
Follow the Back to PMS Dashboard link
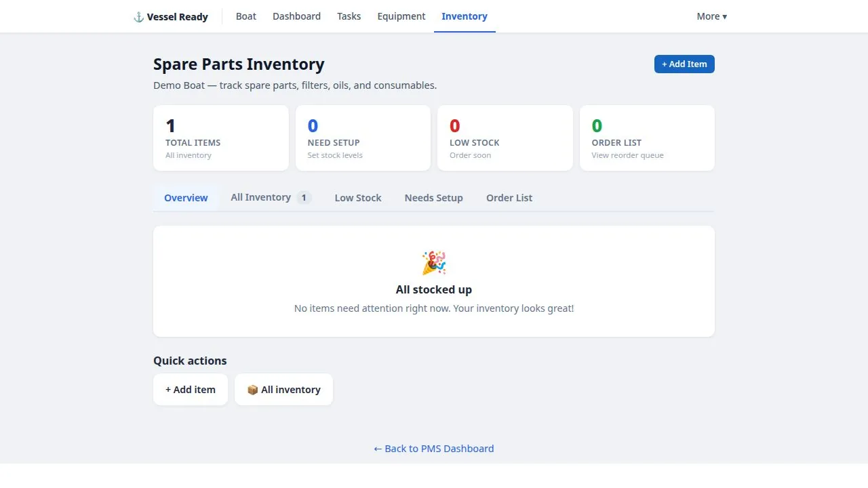coord(434,449)
